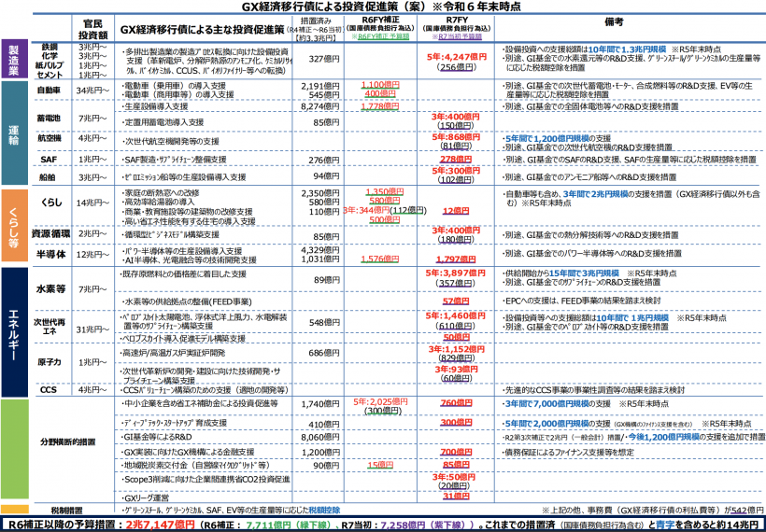Screen dimensions: 766x532
Task: Click the 原子力 row label
Action: (x=50, y=360)
